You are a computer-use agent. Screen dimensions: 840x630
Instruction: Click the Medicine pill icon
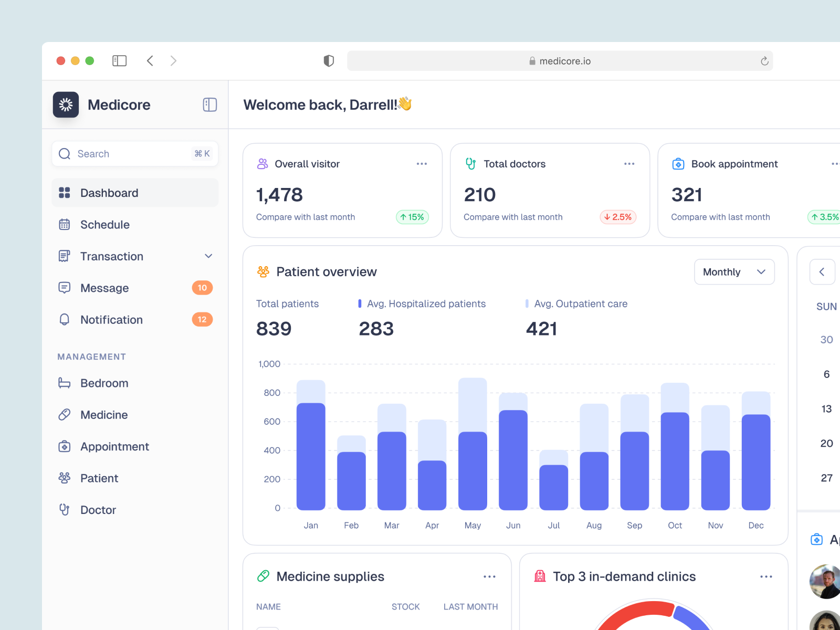tap(64, 415)
